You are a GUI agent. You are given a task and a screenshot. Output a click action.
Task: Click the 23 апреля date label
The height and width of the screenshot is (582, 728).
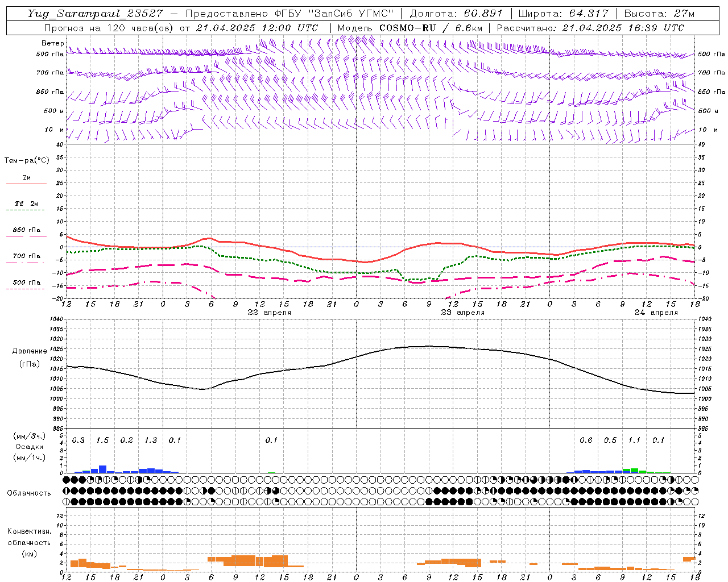[x=463, y=313]
